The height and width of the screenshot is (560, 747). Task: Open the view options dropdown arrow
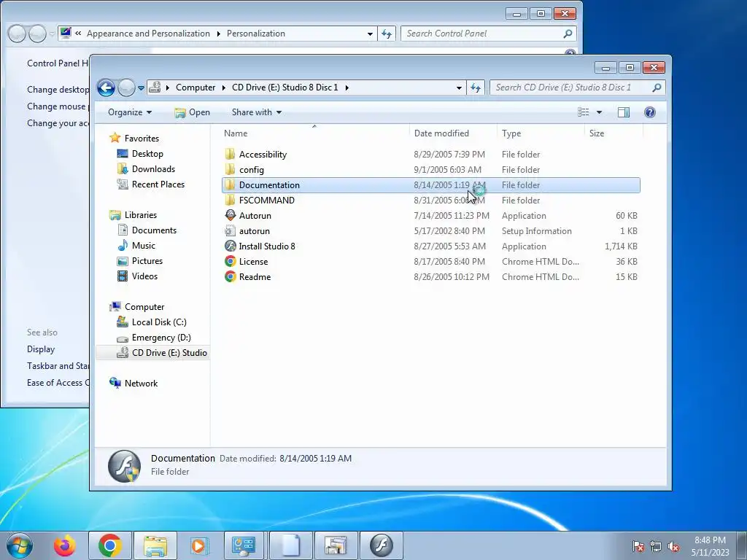[600, 112]
